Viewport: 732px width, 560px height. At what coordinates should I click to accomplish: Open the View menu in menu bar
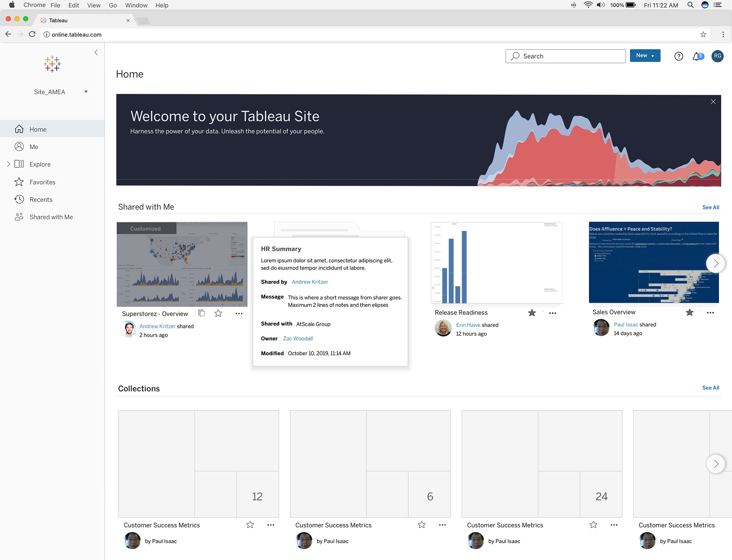click(x=94, y=5)
